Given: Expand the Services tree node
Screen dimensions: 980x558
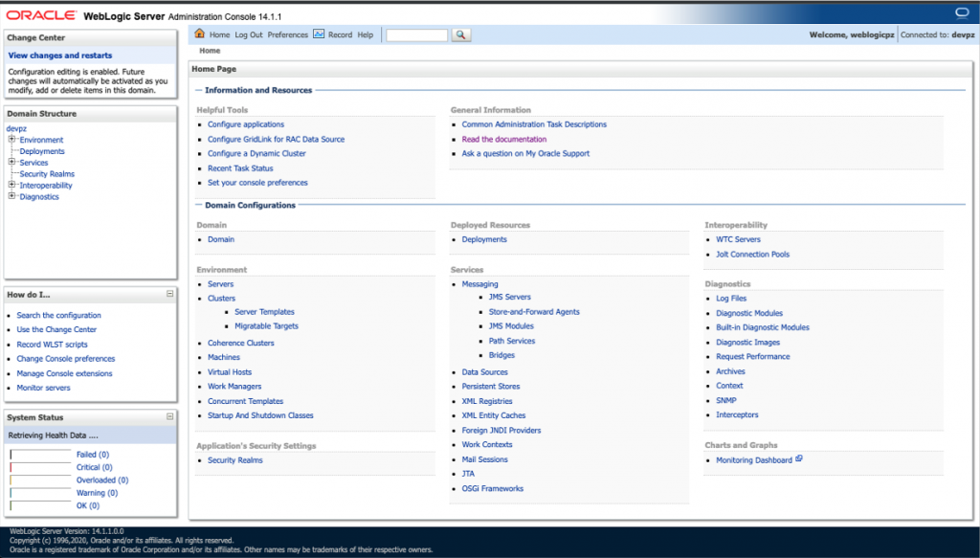Looking at the screenshot, I should point(11,162).
